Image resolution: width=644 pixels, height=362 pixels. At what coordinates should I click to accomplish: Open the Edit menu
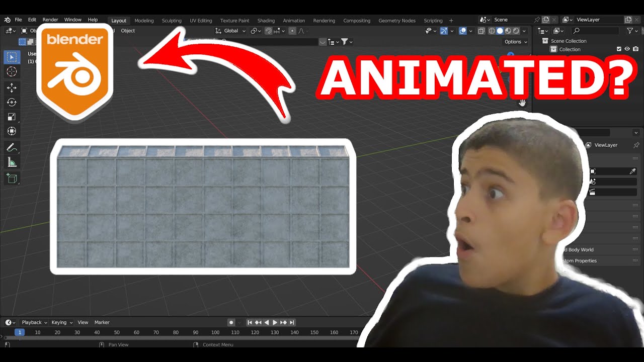(32, 20)
